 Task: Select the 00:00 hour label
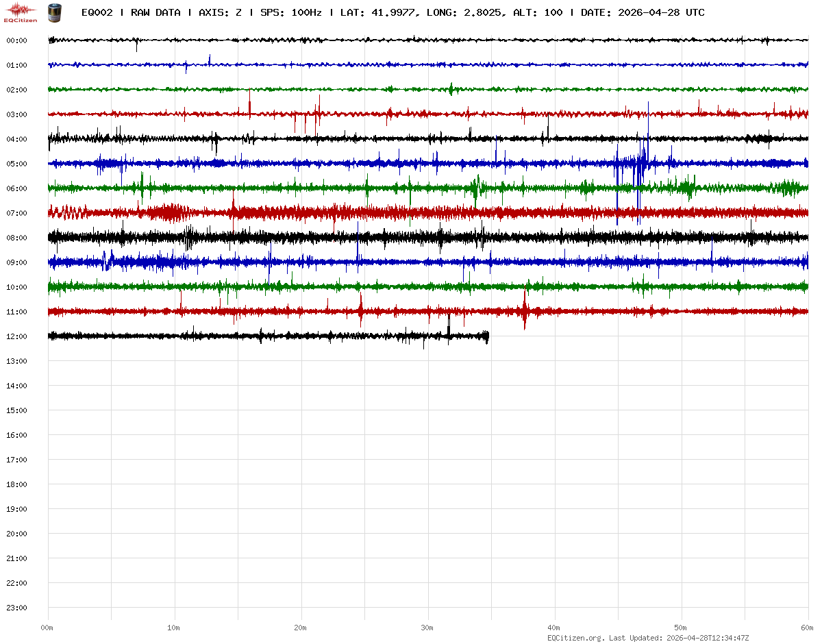click(16, 40)
